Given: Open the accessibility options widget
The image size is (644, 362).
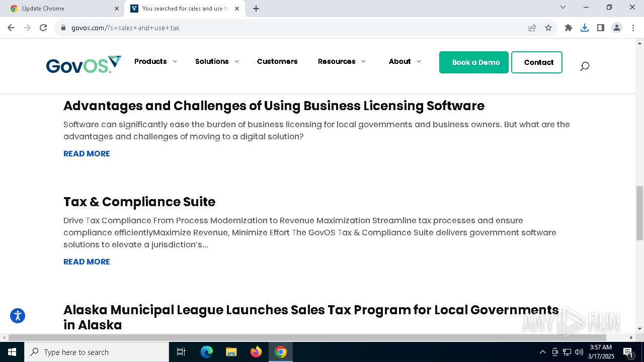Looking at the screenshot, I should tap(18, 316).
